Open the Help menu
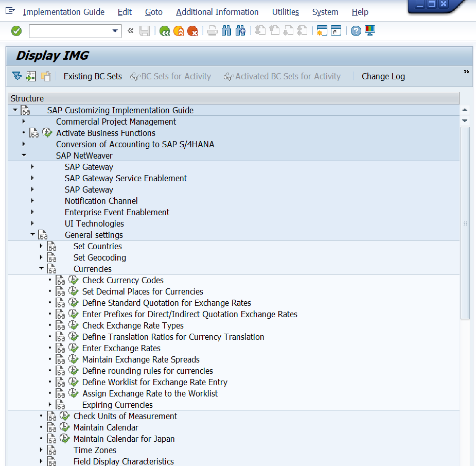Viewport: 476px width, 466px height. (360, 12)
